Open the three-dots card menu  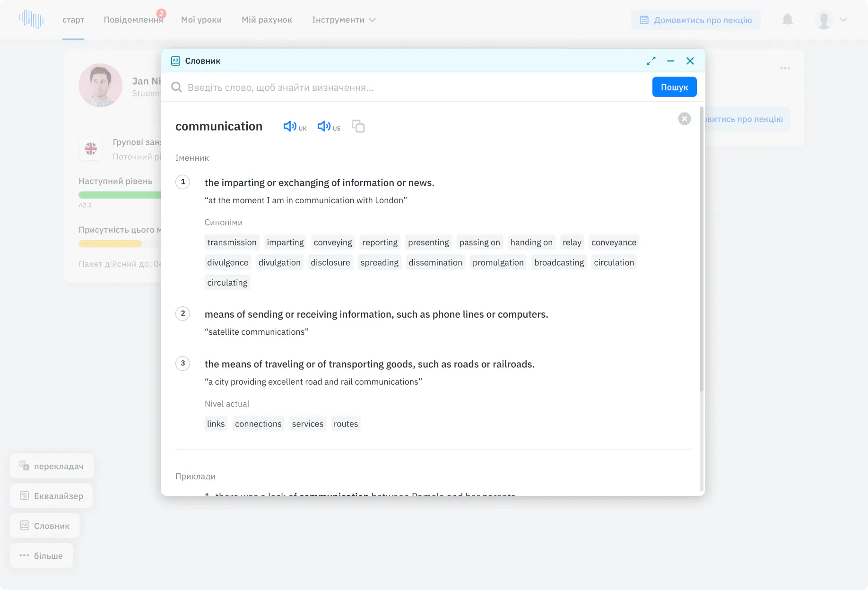(x=785, y=69)
